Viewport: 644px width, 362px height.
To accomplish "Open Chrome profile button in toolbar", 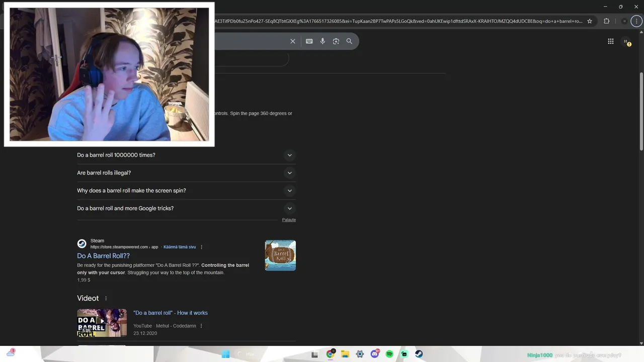I will [x=624, y=21].
